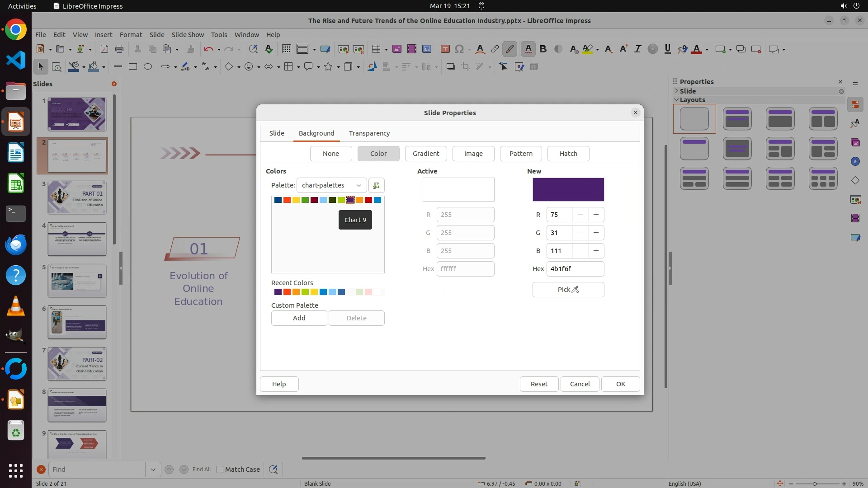
Task: Click the Insert Table toolbar icon
Action: [375, 49]
